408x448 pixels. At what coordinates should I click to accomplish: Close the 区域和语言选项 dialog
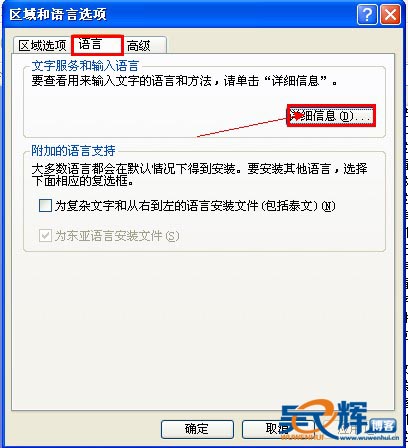(390, 15)
